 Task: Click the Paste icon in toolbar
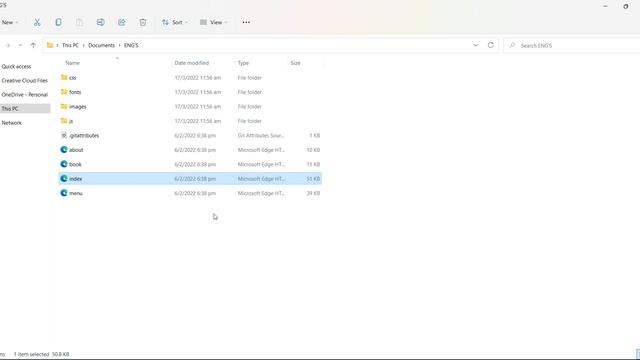pyautogui.click(x=80, y=22)
